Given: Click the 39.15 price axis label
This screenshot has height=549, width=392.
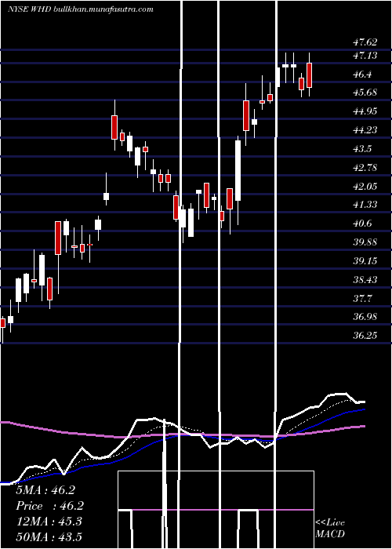Looking at the screenshot, I should pos(365,261).
